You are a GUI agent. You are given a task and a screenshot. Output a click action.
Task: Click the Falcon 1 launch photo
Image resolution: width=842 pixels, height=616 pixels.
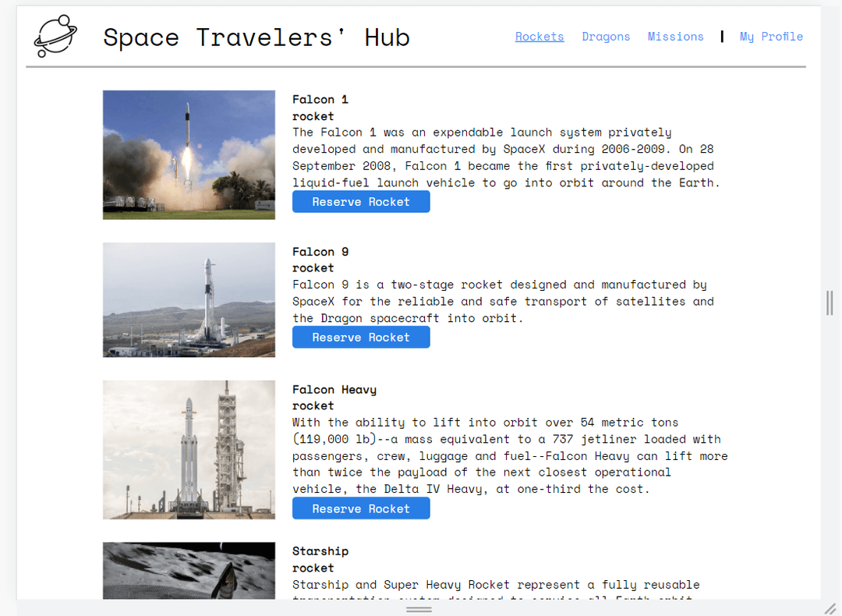point(189,154)
